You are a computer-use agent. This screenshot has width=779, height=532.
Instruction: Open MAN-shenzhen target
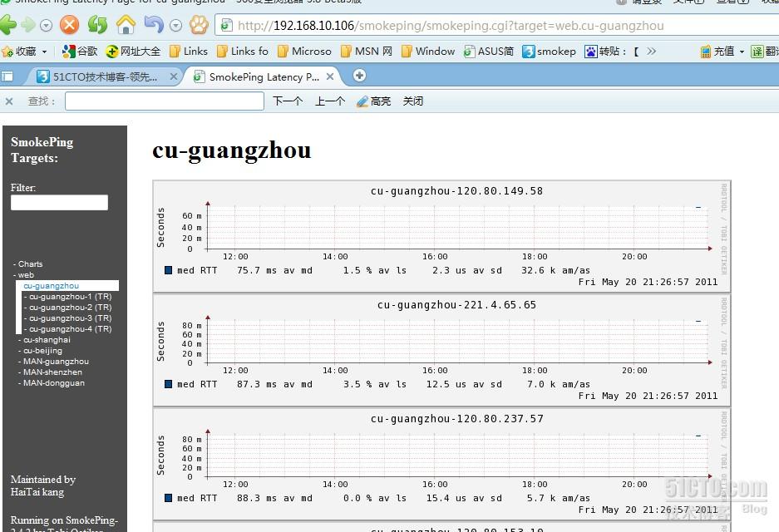coord(52,372)
